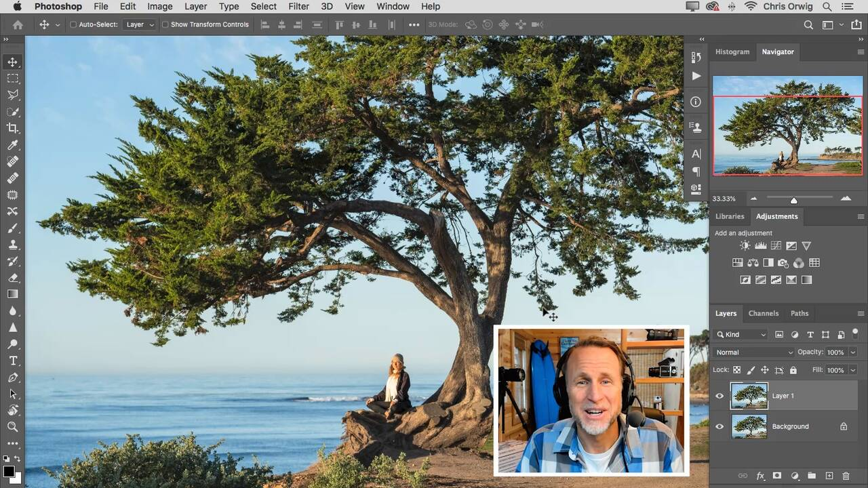Screen dimensions: 868x488
Task: Toggle layer filtering switch on or off
Action: [855, 333]
